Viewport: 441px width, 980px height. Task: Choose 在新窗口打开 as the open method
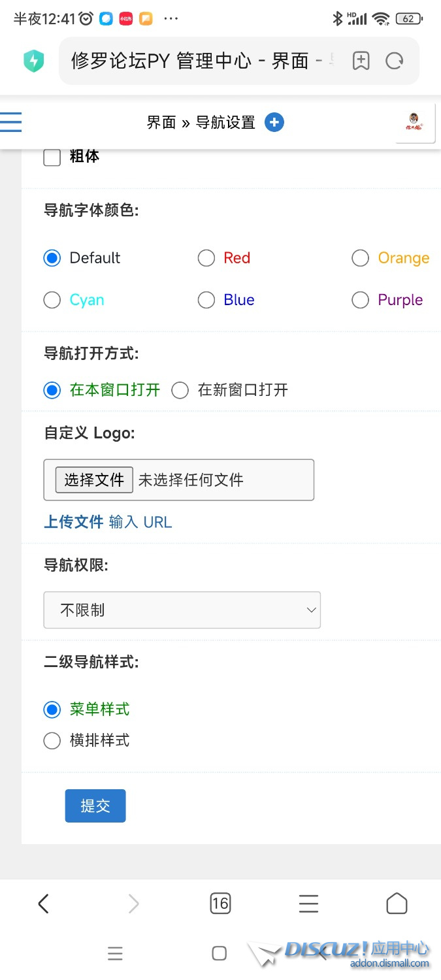tap(180, 390)
